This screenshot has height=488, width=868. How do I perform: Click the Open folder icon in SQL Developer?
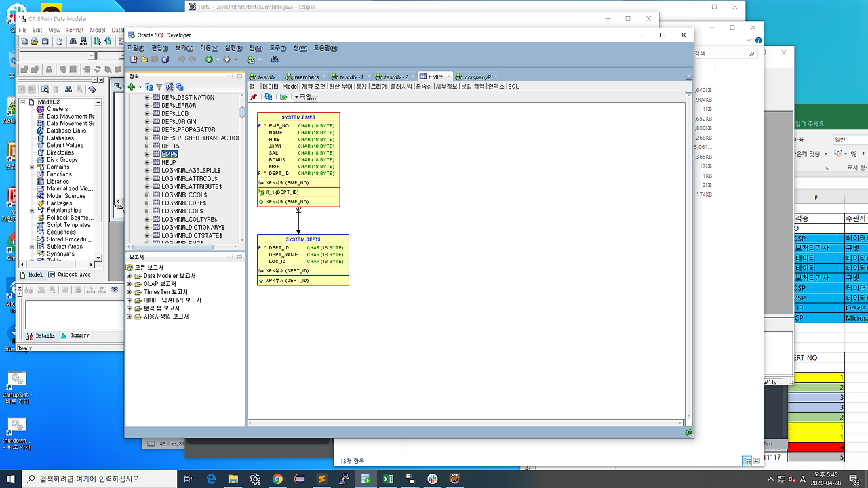[x=144, y=60]
